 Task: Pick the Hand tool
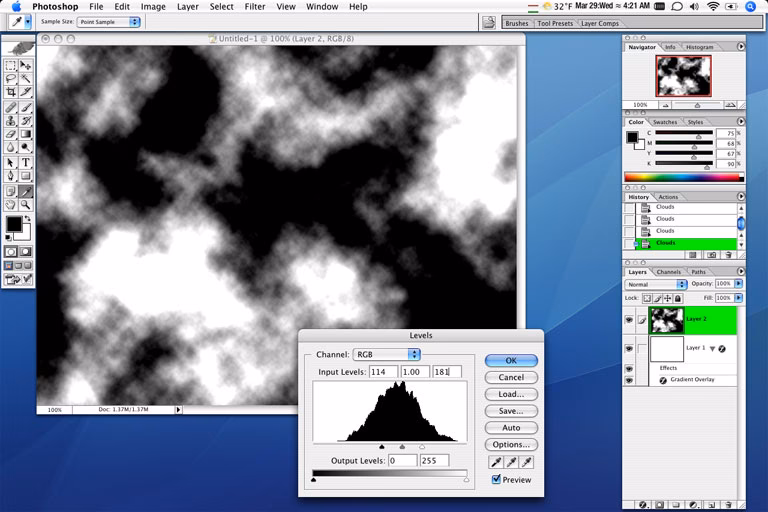11,205
